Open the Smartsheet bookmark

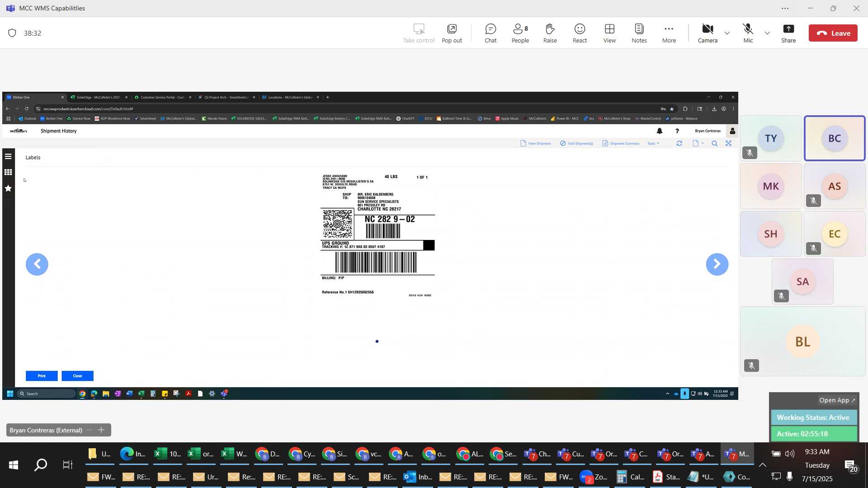(x=145, y=119)
